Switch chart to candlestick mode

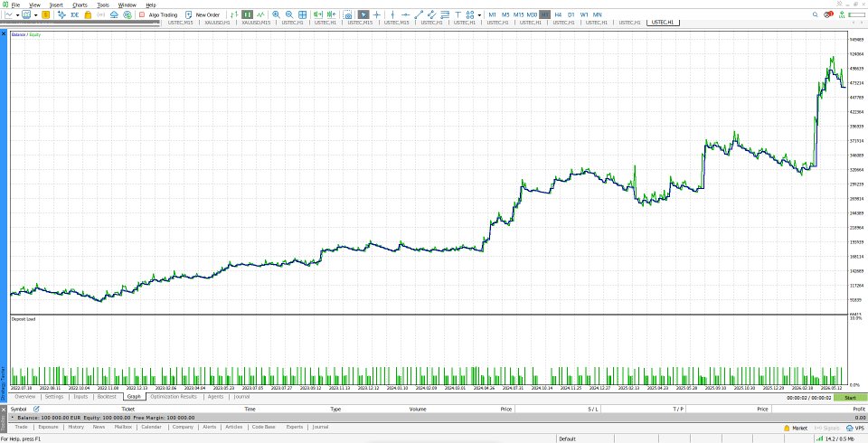[x=247, y=14]
